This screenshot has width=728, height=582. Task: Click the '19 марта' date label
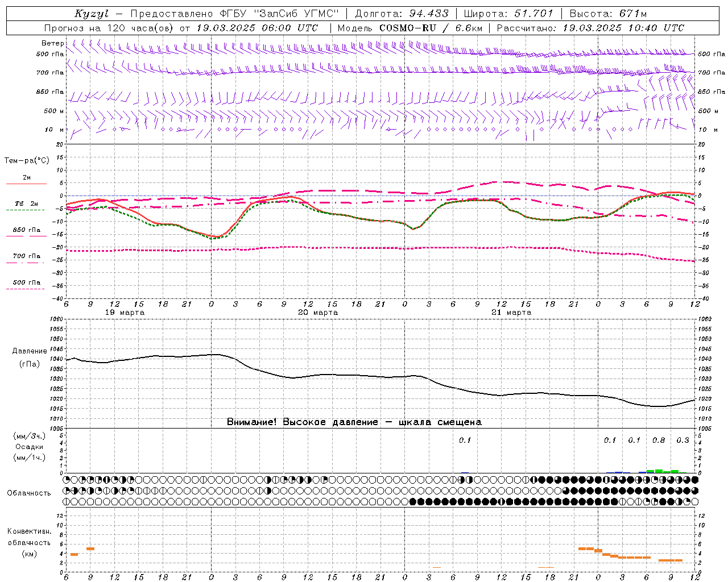point(125,313)
